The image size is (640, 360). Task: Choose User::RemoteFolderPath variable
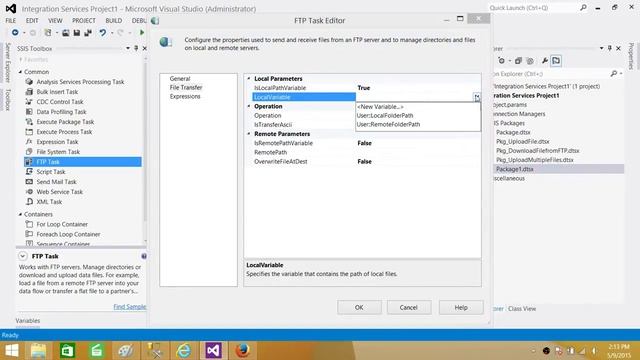coord(418,124)
